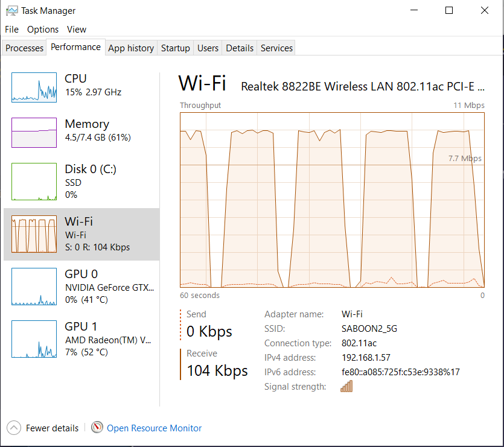Click the Wi-Fi sidebar graph thumbnail
Screen dimensions: 504x447
click(x=34, y=235)
